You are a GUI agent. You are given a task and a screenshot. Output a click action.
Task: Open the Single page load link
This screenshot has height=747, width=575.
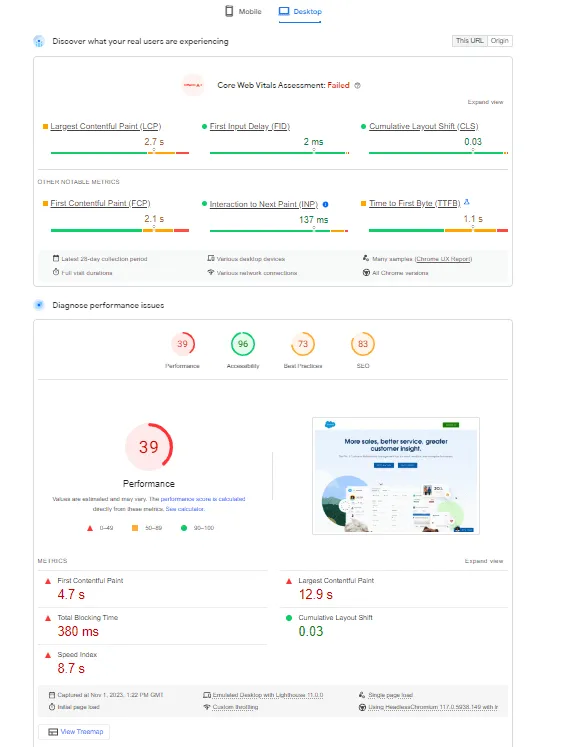tap(391, 695)
